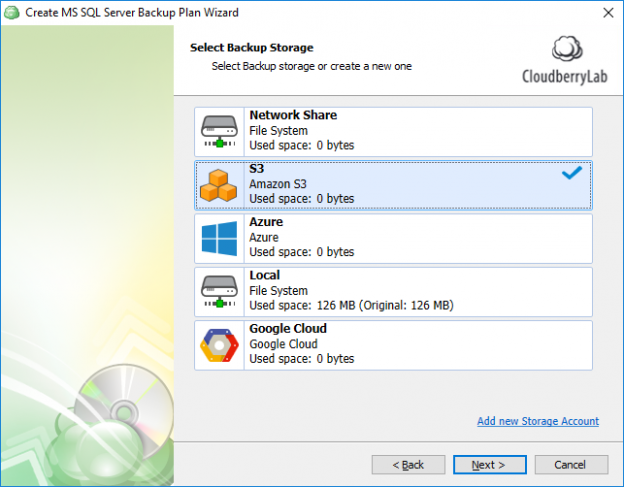Click the Azure Windows logo icon
624x487 pixels.
pyautogui.click(x=219, y=238)
